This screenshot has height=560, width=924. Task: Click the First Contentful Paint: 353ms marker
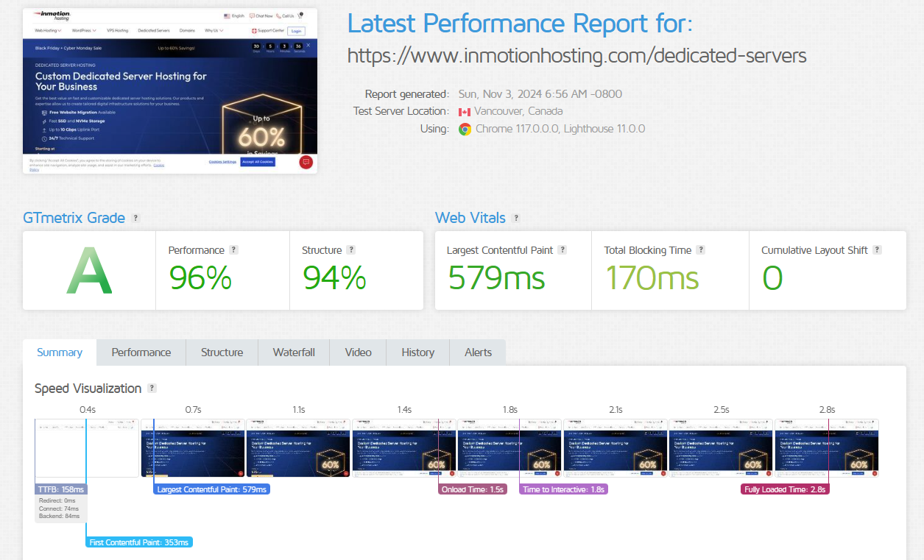139,542
